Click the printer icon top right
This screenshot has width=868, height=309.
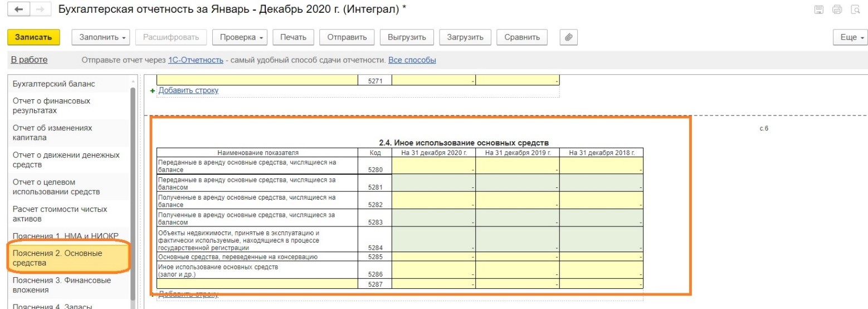(x=836, y=10)
